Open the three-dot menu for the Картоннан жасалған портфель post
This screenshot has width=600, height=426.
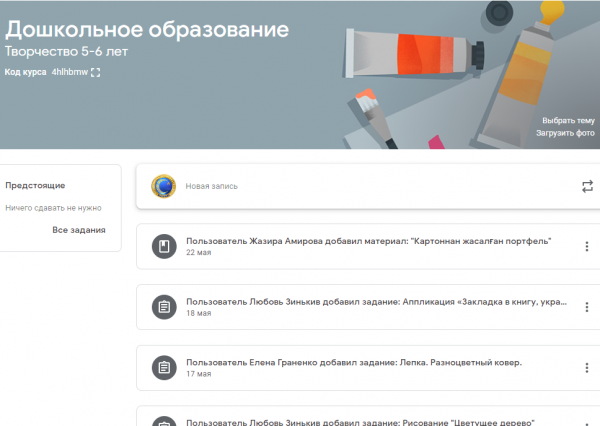[x=586, y=247]
